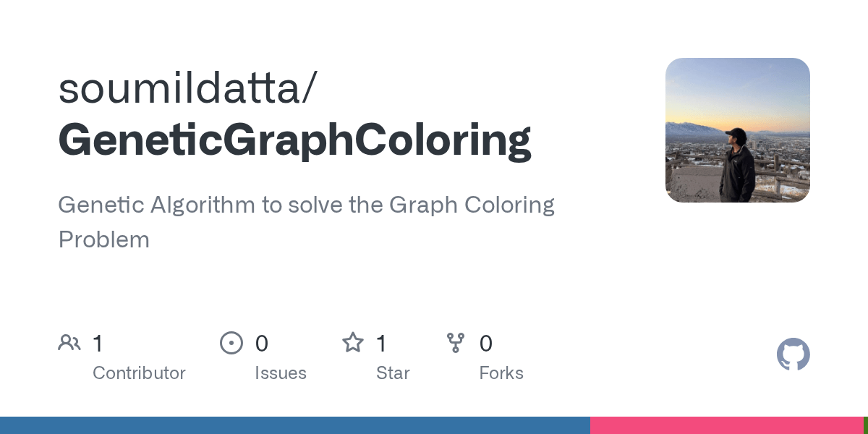This screenshot has height=434, width=868.
Task: Click the star count number 1
Action: coord(381,344)
